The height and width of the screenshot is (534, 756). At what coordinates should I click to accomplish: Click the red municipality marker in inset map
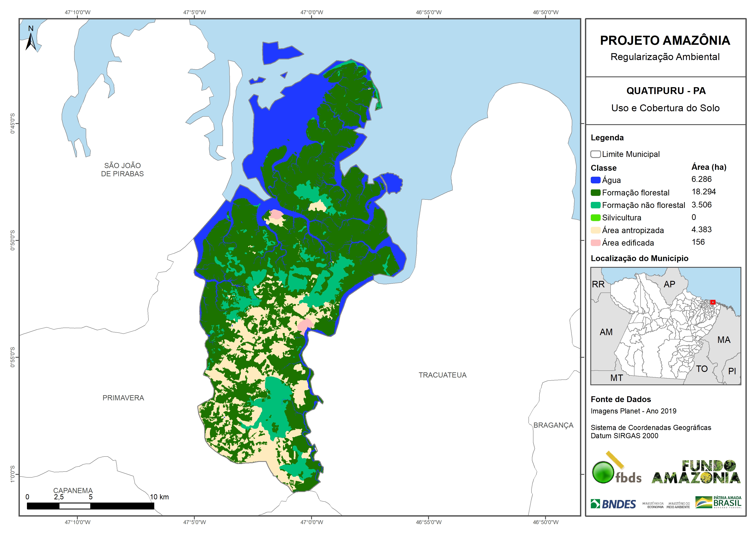pyautogui.click(x=712, y=302)
